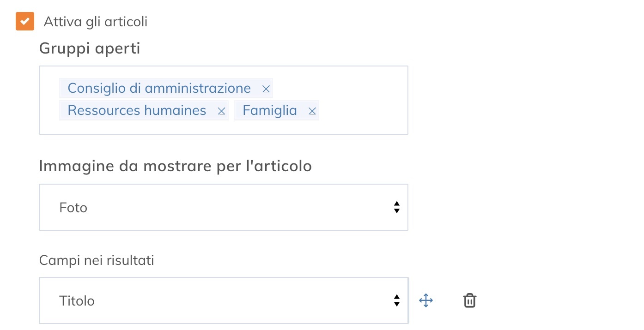This screenshot has height=330, width=644.
Task: Click the checkmark icon in the orange checkbox
Action: [x=24, y=21]
